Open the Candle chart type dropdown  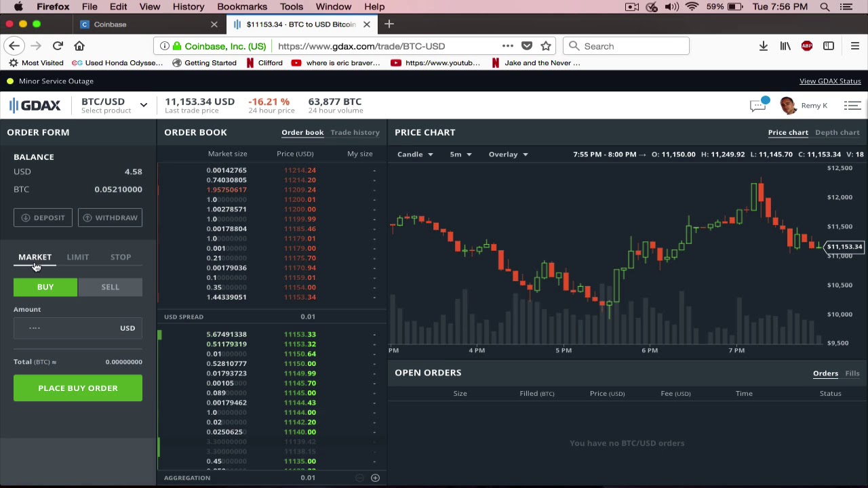415,155
